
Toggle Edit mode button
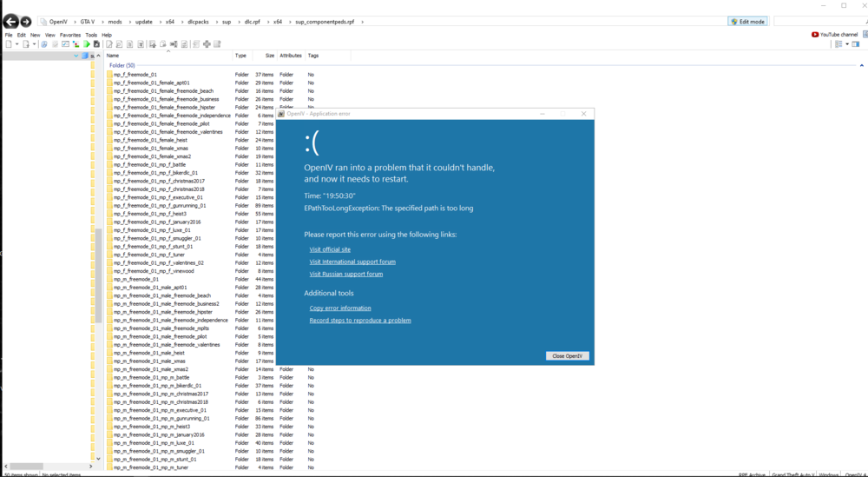pos(747,22)
